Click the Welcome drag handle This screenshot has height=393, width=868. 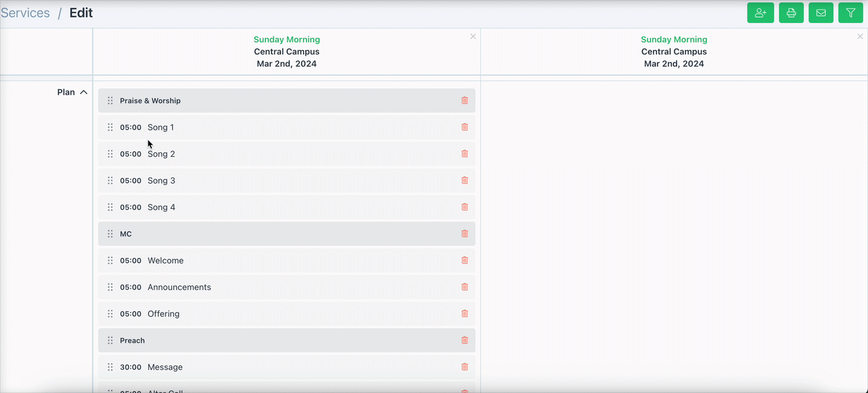(x=110, y=260)
